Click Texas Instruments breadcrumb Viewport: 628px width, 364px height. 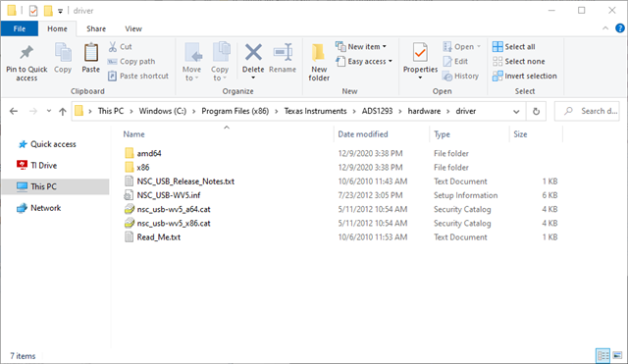(315, 111)
